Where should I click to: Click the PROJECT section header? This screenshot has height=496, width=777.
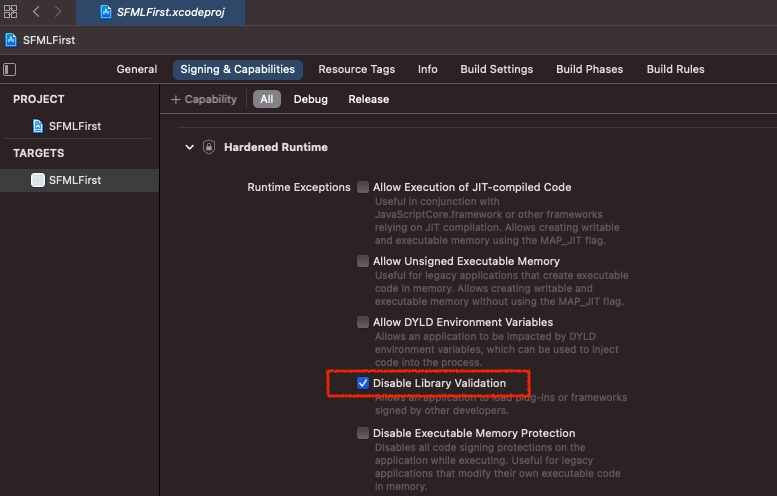point(39,99)
